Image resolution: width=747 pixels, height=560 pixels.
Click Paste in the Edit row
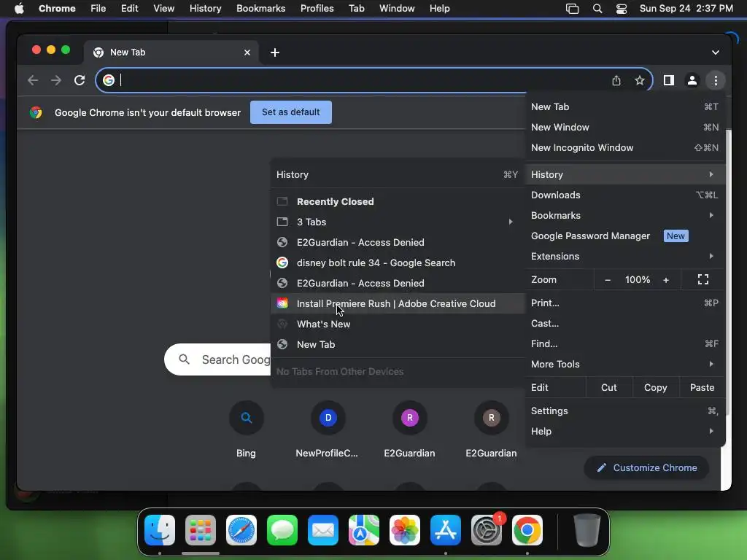(702, 388)
